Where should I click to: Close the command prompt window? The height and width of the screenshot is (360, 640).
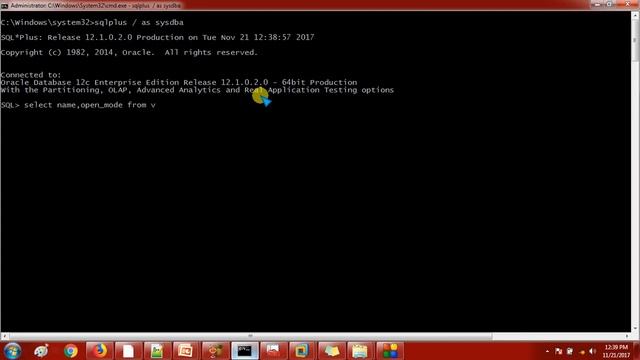[627, 4]
